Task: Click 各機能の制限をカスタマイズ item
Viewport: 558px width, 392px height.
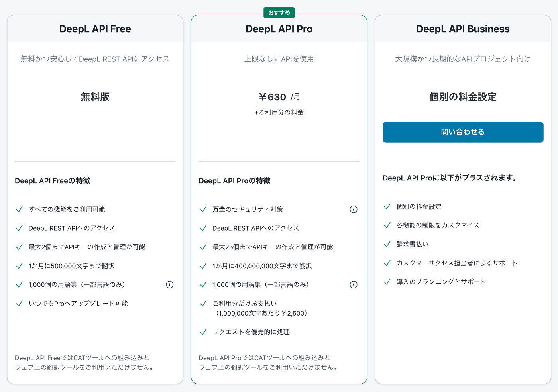Action: (x=438, y=225)
